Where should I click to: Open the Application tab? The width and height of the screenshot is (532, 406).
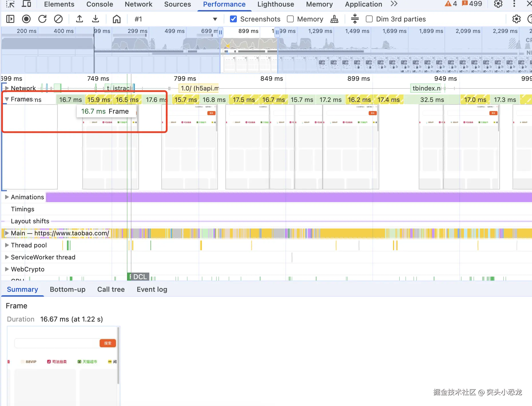(364, 4)
